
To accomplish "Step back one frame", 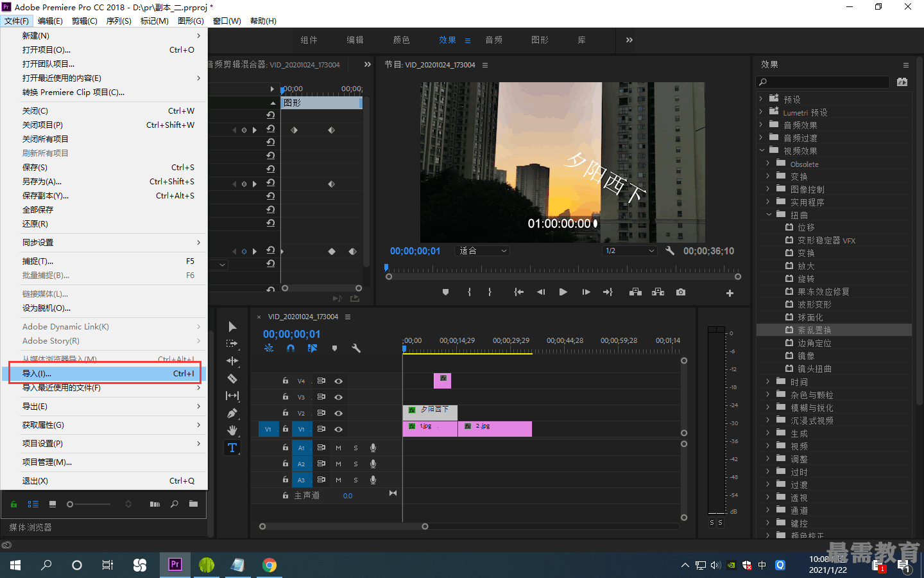I will pyautogui.click(x=541, y=292).
